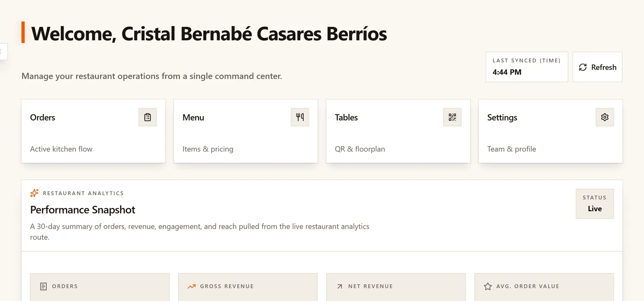Click the refresh arrows icon

point(583,67)
